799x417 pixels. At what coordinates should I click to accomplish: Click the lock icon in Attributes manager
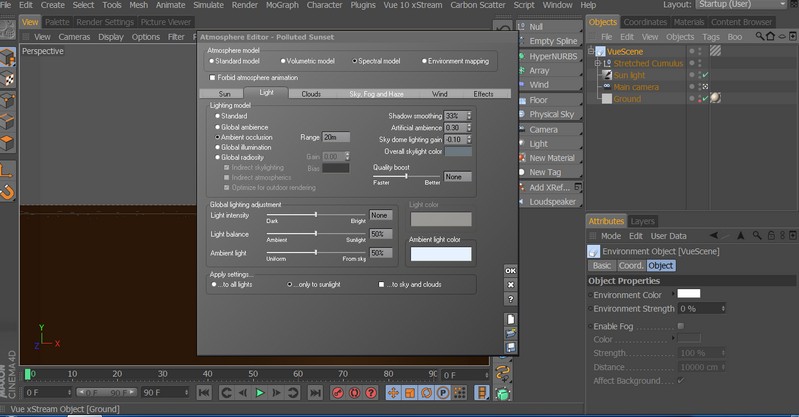pos(771,236)
